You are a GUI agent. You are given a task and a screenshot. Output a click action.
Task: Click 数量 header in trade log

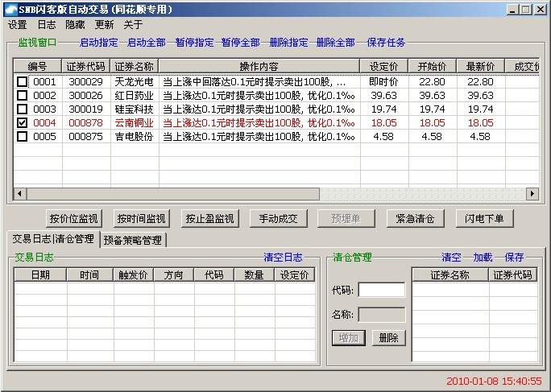tap(254, 274)
